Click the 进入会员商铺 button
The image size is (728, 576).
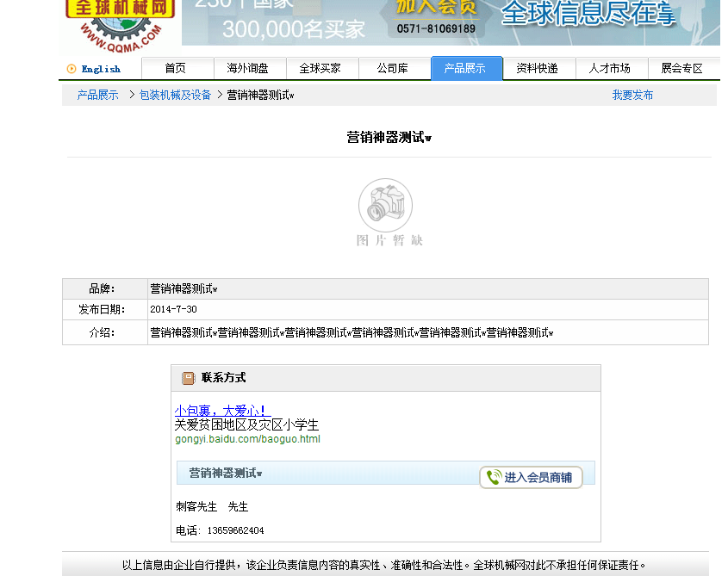tap(532, 476)
